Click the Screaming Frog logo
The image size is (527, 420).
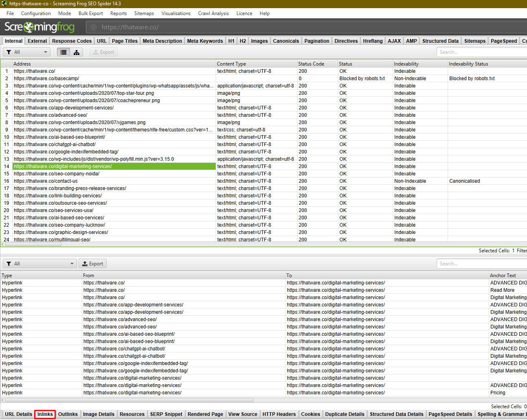pos(39,27)
